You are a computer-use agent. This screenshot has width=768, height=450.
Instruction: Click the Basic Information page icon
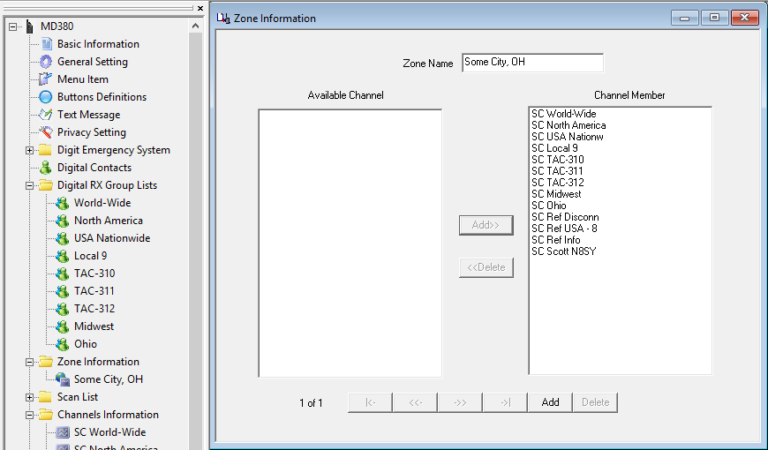pos(46,44)
